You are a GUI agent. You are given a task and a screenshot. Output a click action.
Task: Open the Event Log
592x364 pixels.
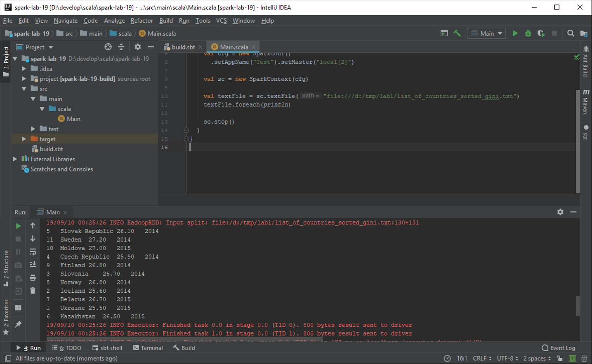pos(558,348)
